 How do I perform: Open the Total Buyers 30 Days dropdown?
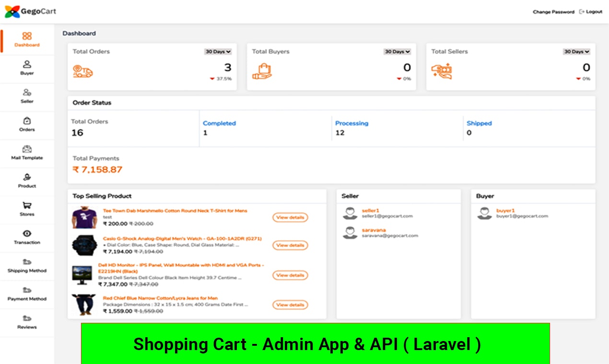pyautogui.click(x=397, y=52)
